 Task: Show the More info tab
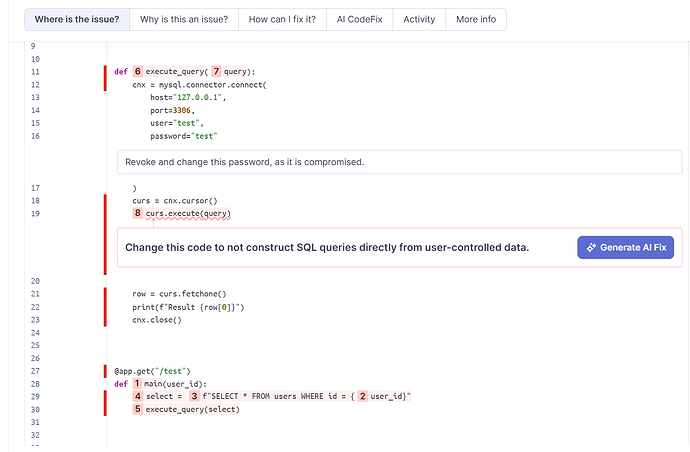pos(475,20)
